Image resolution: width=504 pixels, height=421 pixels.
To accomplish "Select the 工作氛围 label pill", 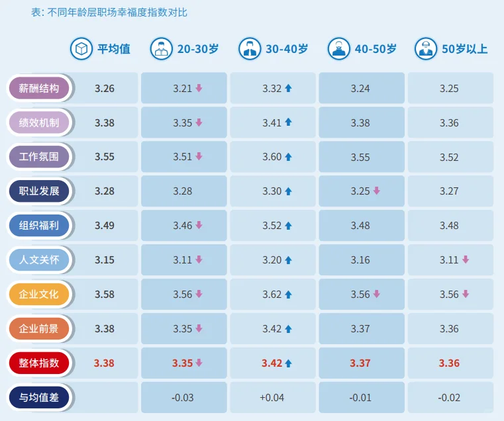I will (x=39, y=157).
